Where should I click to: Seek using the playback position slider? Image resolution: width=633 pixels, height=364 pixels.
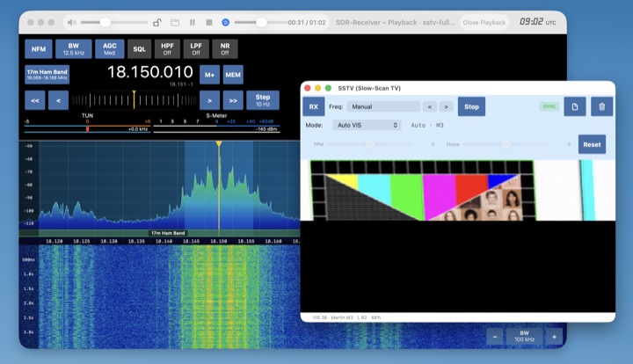261,23
